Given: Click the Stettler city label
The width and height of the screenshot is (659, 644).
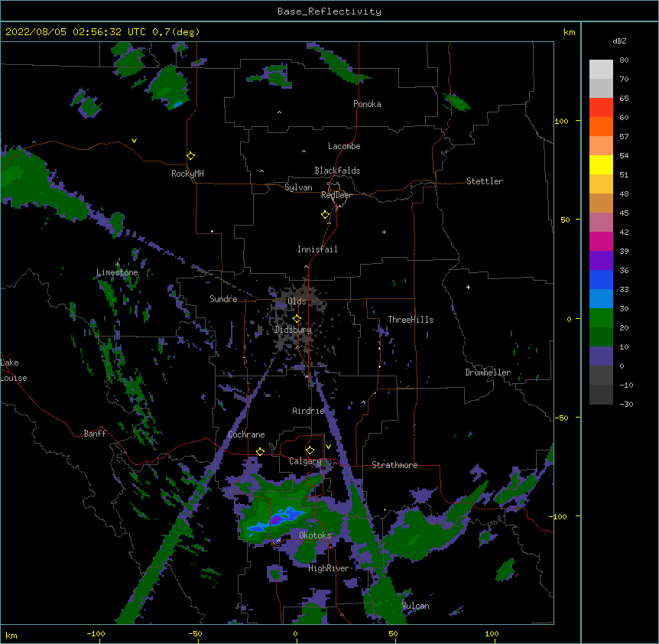Looking at the screenshot, I should pos(485,181).
